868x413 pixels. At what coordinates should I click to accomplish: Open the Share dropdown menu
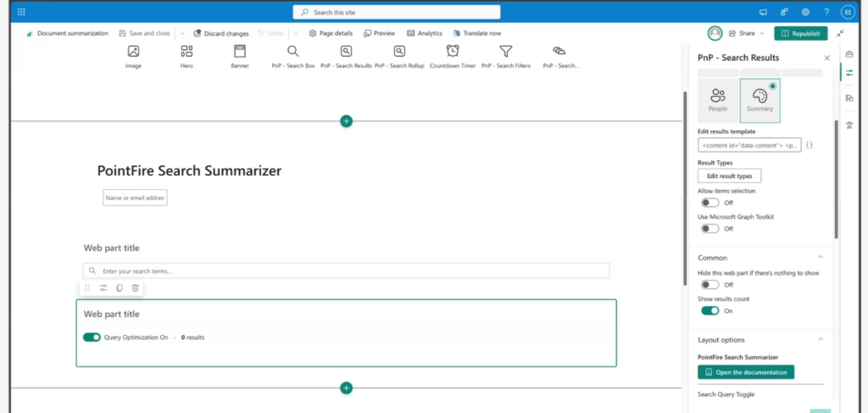tap(746, 33)
